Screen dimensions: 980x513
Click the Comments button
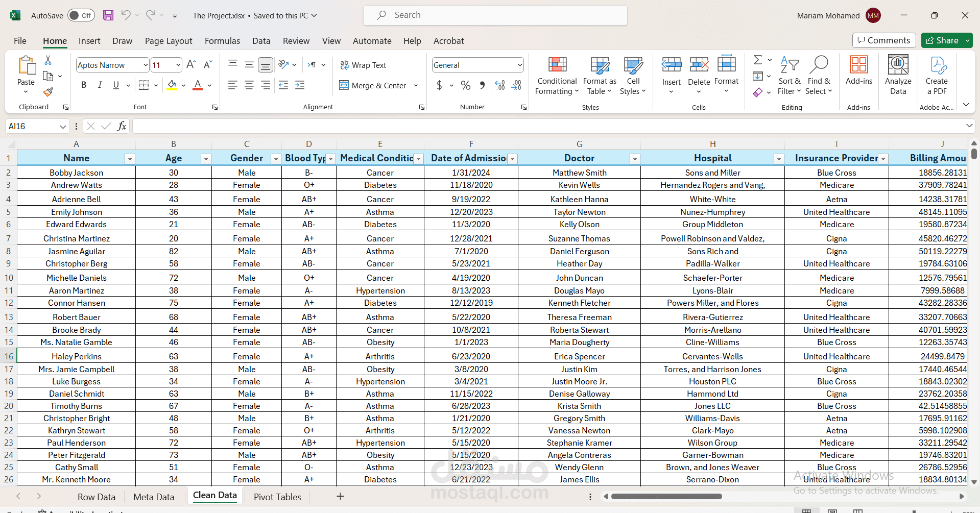(x=884, y=40)
